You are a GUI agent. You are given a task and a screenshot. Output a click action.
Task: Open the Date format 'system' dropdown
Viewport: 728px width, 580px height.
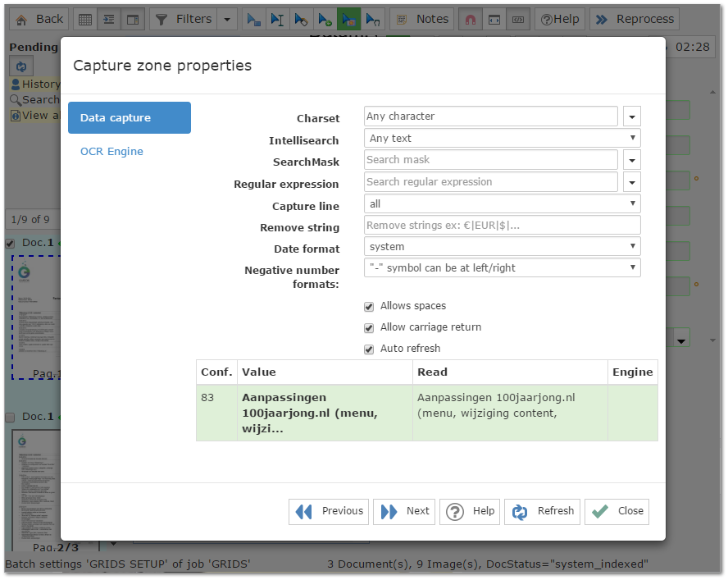tap(503, 247)
